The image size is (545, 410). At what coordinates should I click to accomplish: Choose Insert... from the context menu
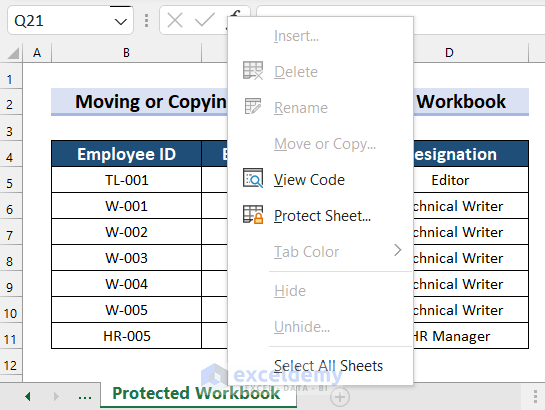point(320,36)
